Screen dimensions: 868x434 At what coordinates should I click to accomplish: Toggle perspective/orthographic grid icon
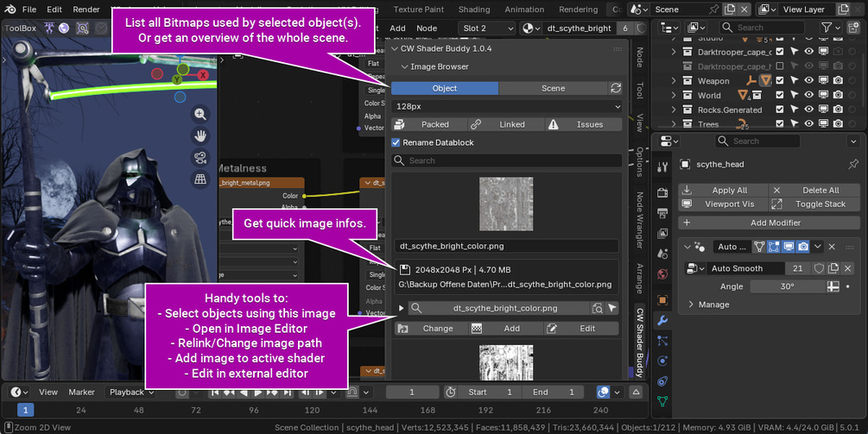point(200,179)
